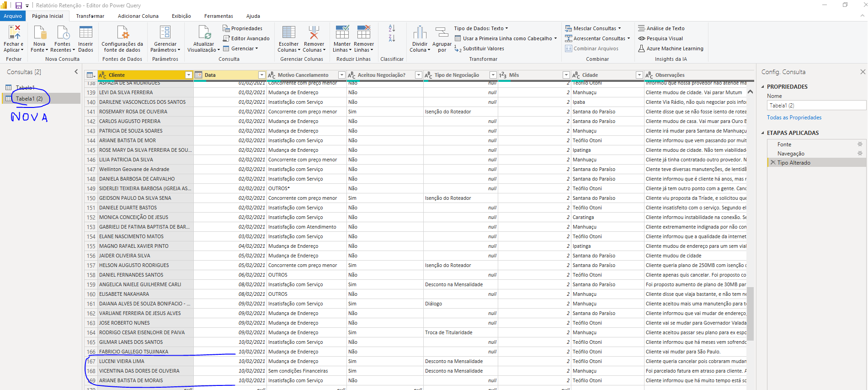Open the Editor Avançado
This screenshot has width=868, height=390.
click(246, 38)
